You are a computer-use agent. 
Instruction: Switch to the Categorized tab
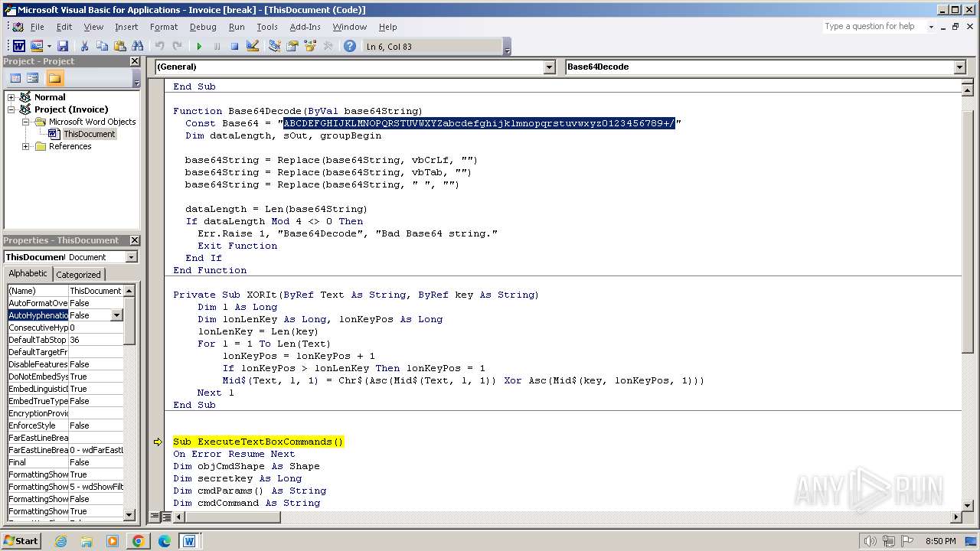pyautogui.click(x=78, y=275)
